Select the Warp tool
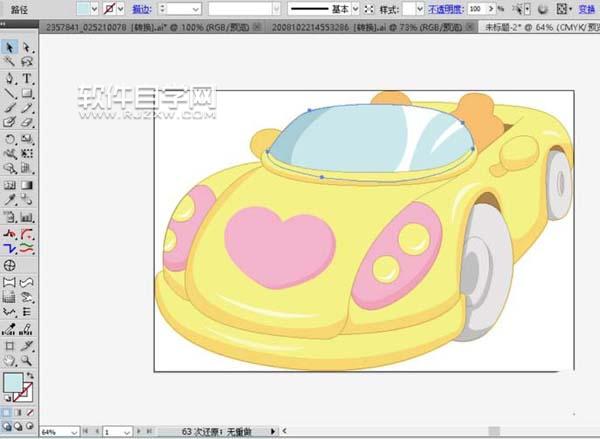 pyautogui.click(x=9, y=153)
